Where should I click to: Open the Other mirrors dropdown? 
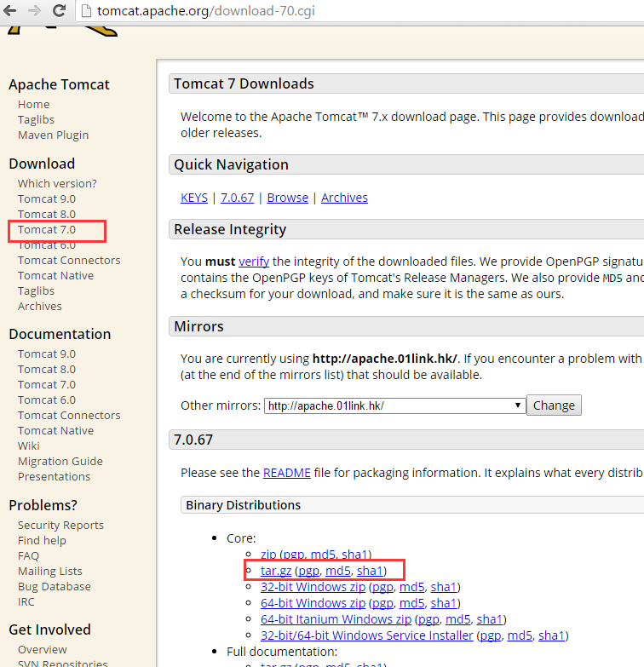[x=394, y=405]
